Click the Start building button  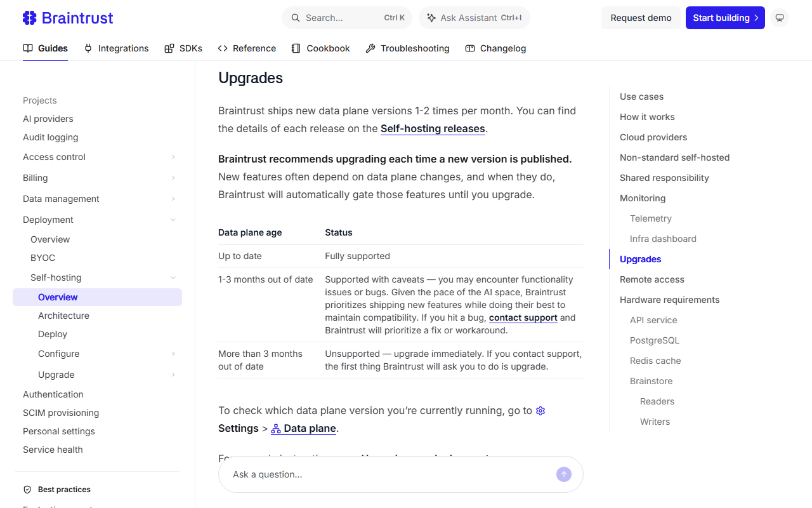click(725, 18)
